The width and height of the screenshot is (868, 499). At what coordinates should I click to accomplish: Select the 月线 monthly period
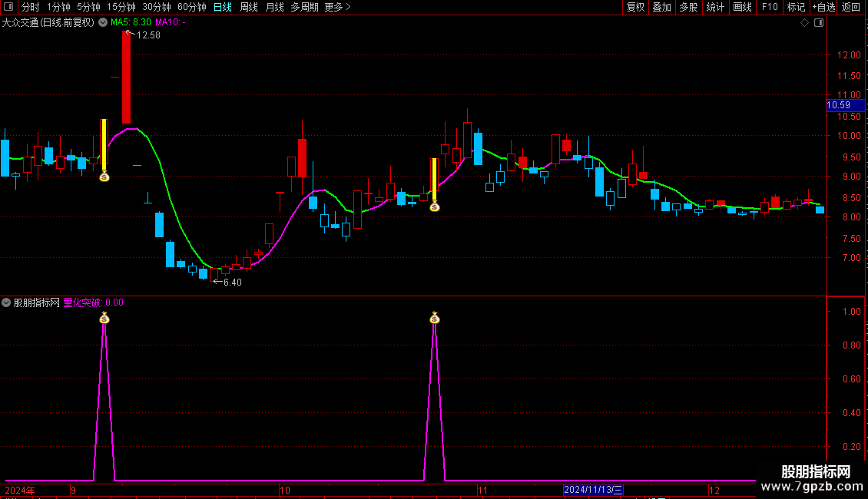274,7
